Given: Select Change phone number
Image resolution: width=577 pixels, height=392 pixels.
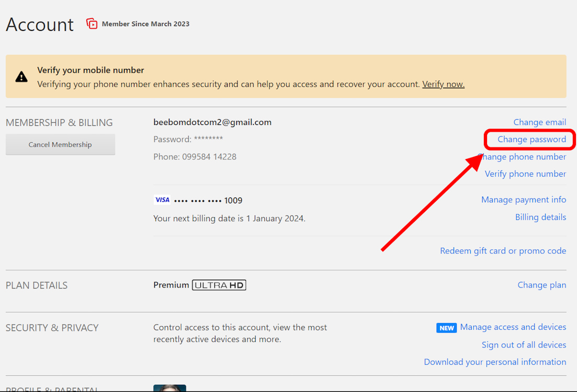Looking at the screenshot, I should (523, 156).
